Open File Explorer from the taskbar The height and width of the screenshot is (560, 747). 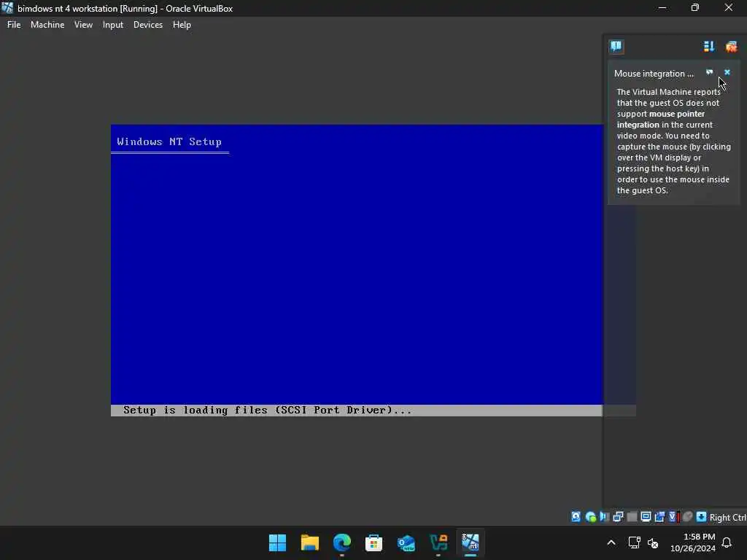pyautogui.click(x=309, y=542)
